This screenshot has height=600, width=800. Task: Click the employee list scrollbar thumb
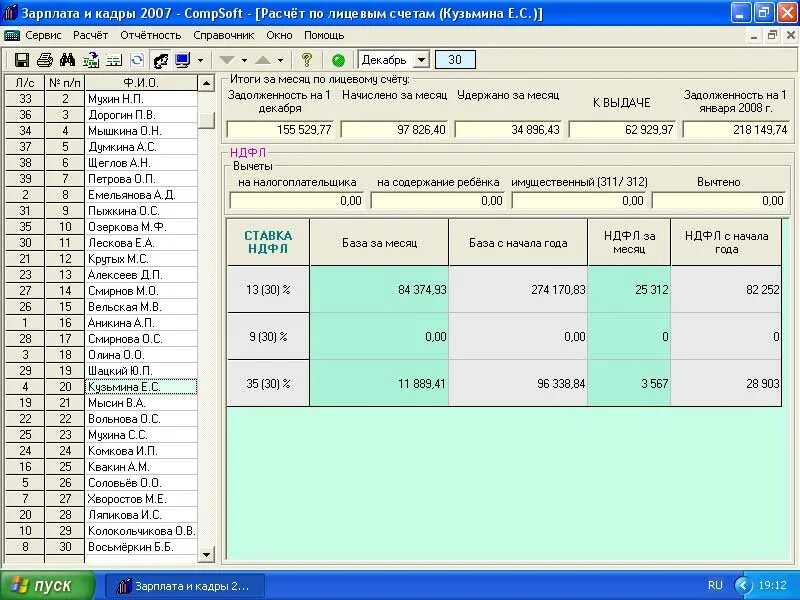(x=206, y=121)
